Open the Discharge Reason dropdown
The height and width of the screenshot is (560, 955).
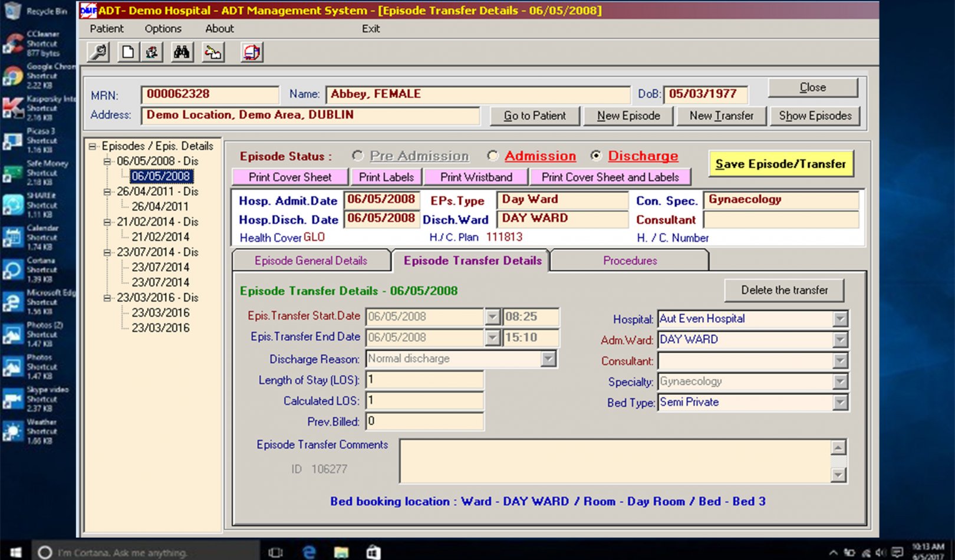pos(548,358)
